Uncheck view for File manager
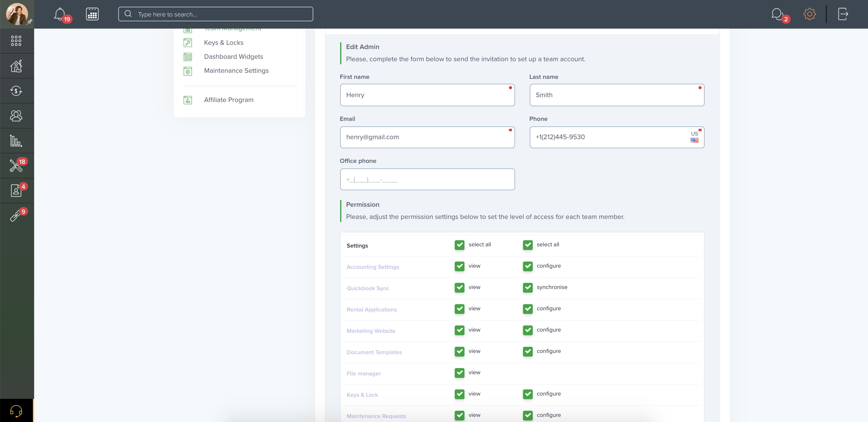This screenshot has width=868, height=422. pos(459,373)
